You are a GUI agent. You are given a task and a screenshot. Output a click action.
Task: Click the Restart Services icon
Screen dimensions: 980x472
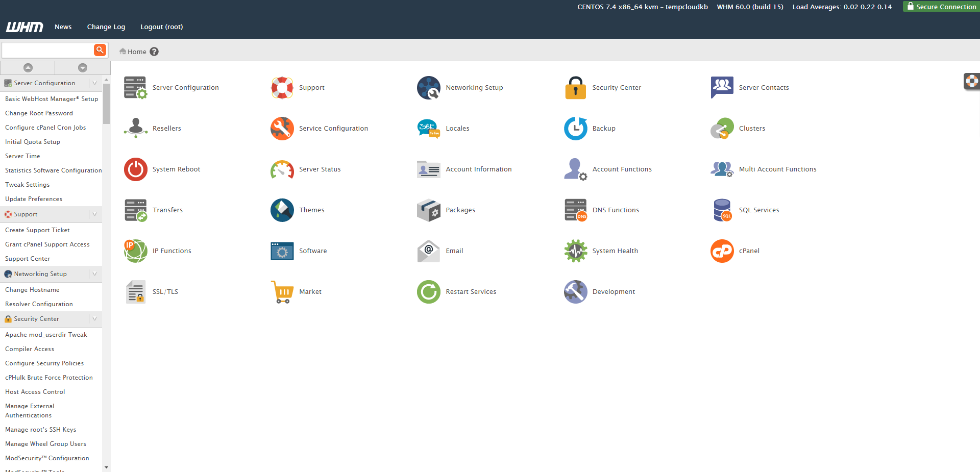[429, 292]
